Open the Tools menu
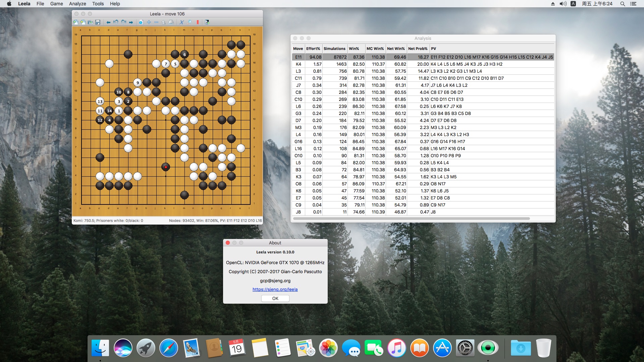Screen dimensions: 644x362 coord(98,4)
